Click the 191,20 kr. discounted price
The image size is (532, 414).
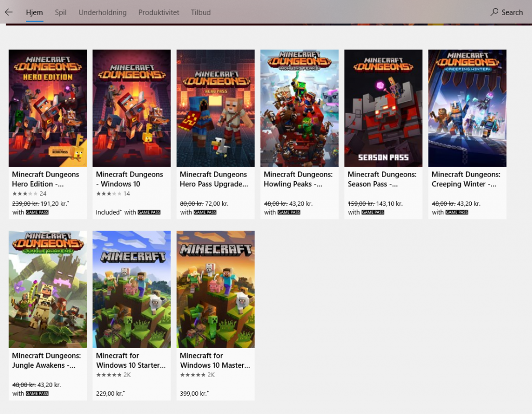[55, 204]
